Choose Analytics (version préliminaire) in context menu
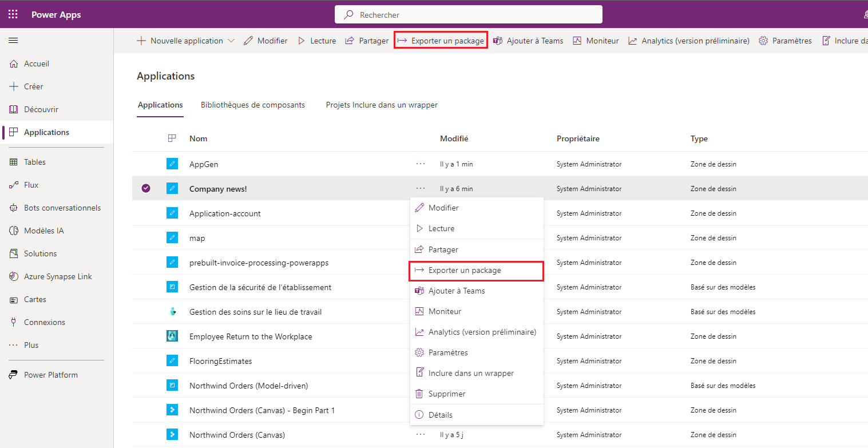 click(477, 332)
